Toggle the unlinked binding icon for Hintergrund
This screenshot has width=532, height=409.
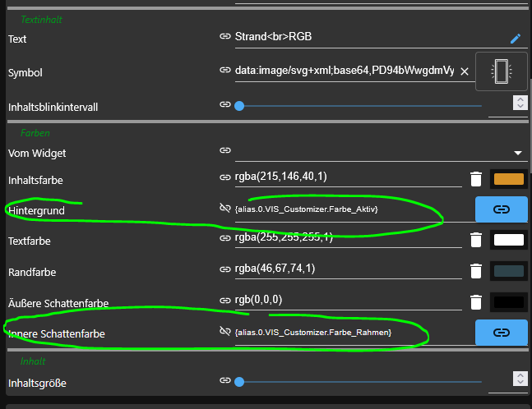(x=224, y=209)
